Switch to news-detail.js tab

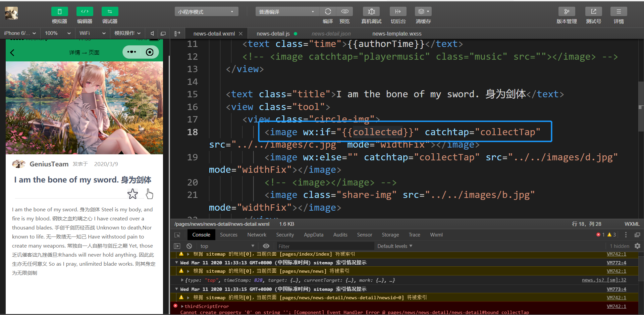(x=273, y=34)
